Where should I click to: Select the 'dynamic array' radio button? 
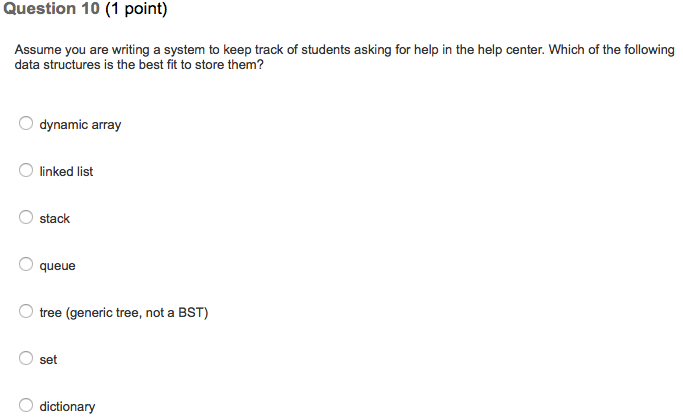[x=26, y=123]
